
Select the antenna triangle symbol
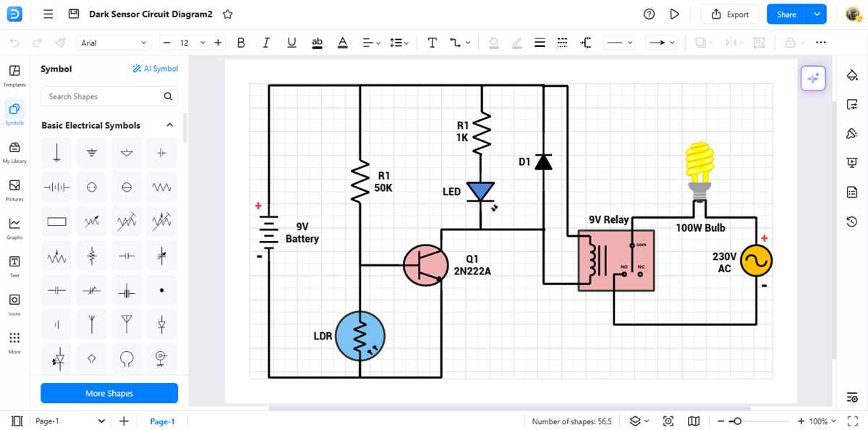pyautogui.click(x=127, y=325)
